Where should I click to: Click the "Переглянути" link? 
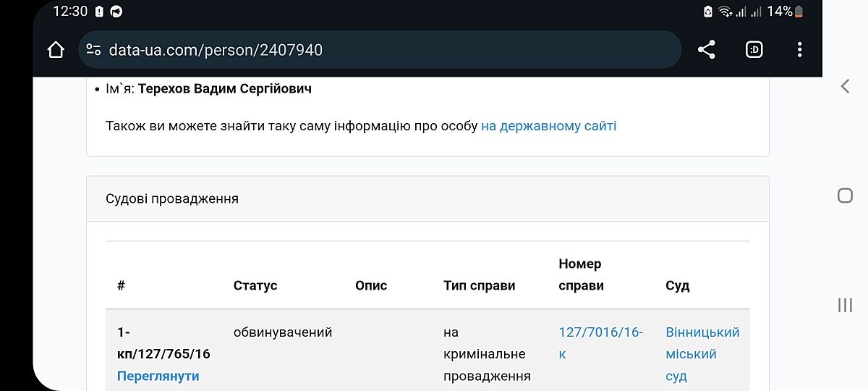point(158,376)
